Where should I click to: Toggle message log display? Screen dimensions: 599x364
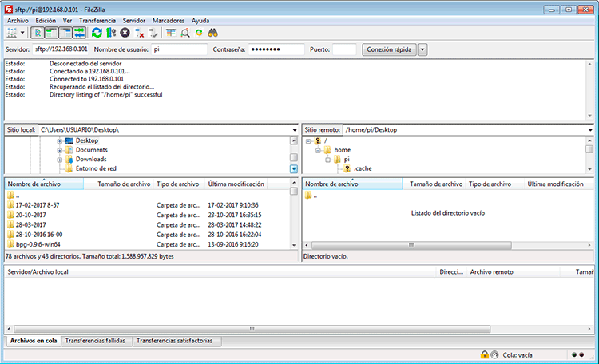[x=37, y=33]
